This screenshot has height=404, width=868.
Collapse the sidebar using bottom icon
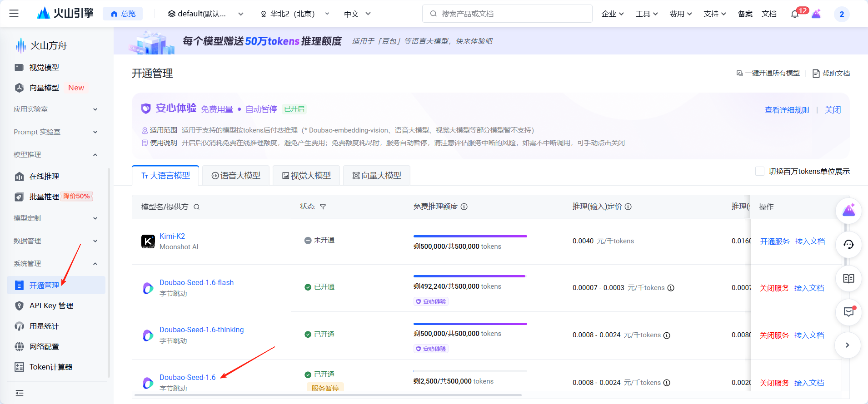(20, 393)
